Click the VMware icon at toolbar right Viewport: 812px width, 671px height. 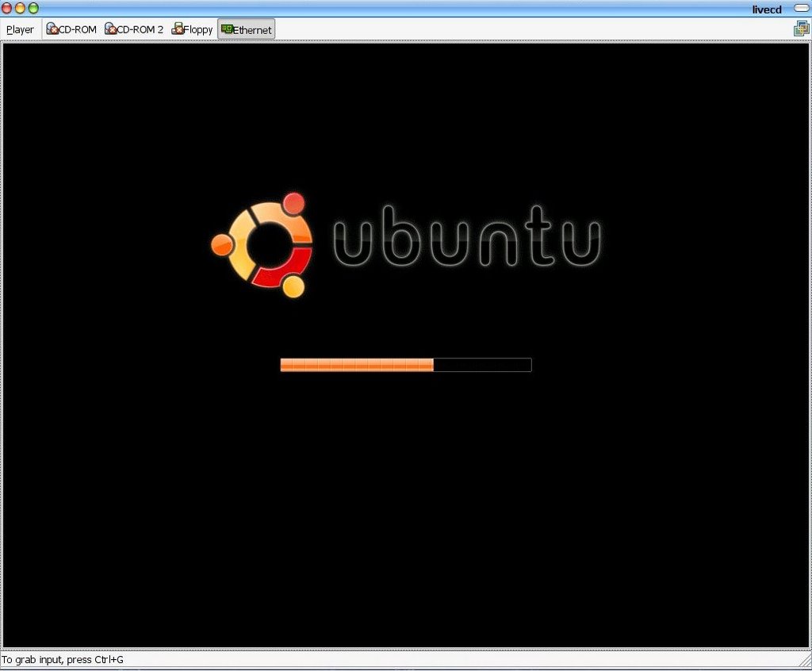coord(802,29)
